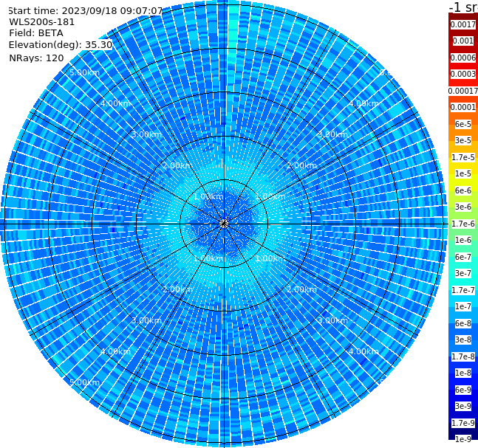Select the 4.00km ring label in lower-right quadrant

[x=364, y=351]
